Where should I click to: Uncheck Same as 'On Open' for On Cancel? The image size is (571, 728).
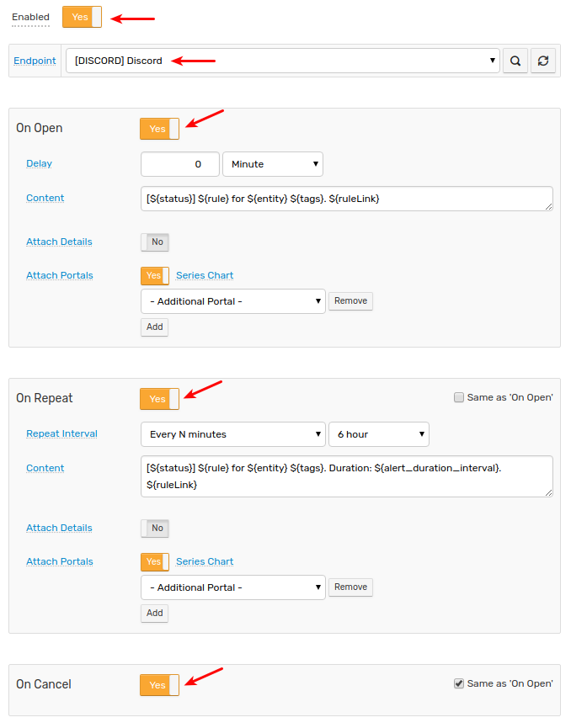pyautogui.click(x=459, y=683)
